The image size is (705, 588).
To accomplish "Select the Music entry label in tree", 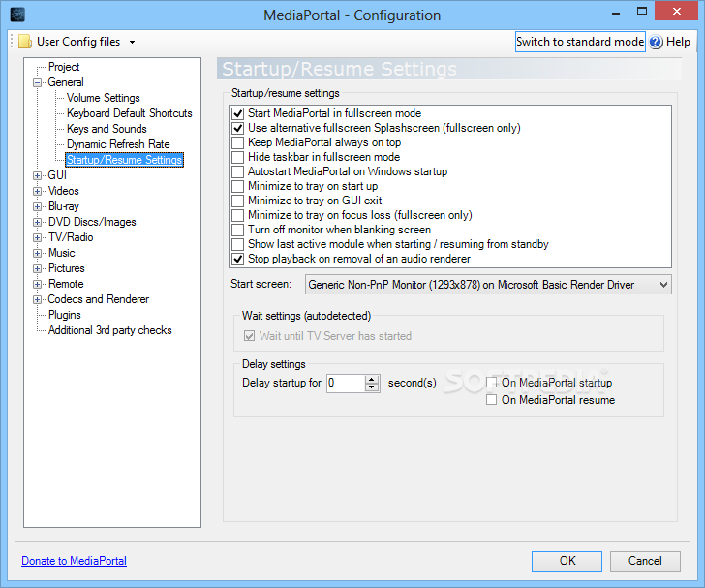I will tap(62, 253).
